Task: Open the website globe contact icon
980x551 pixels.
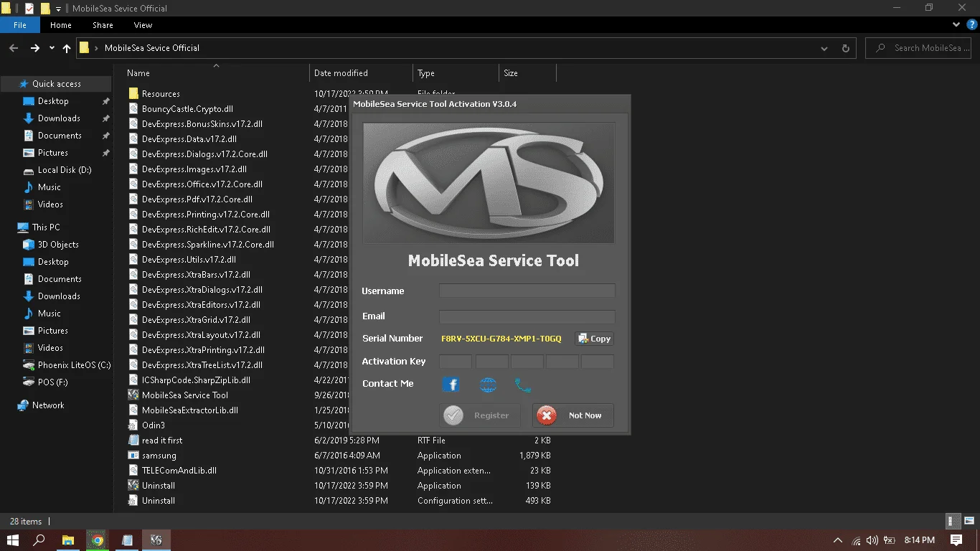Action: pos(488,385)
